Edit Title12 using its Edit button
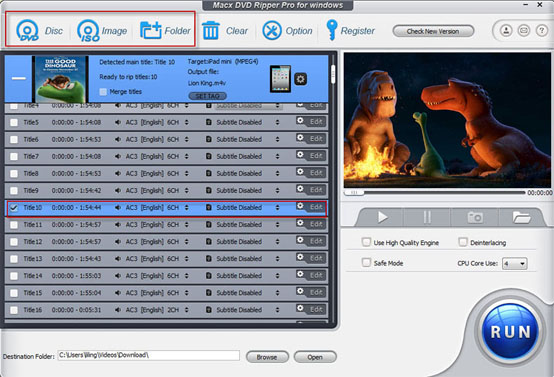The width and height of the screenshot is (554, 377). coord(311,241)
